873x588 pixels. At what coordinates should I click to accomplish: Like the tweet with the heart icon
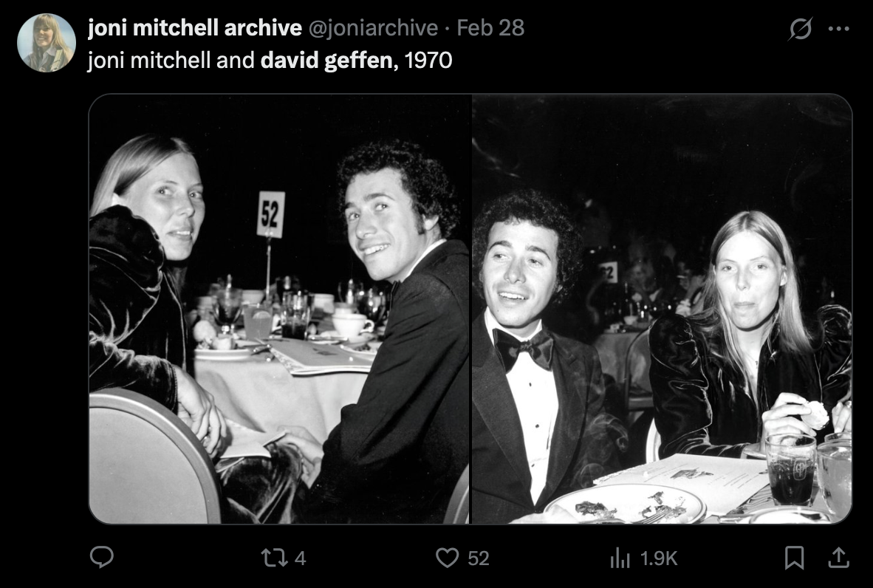click(447, 558)
